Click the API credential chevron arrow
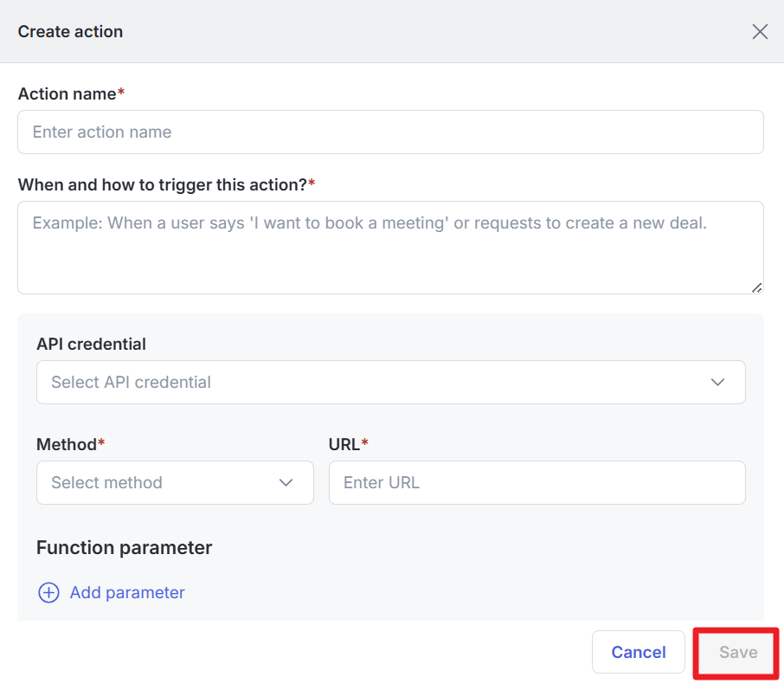This screenshot has height=690, width=784. [717, 382]
